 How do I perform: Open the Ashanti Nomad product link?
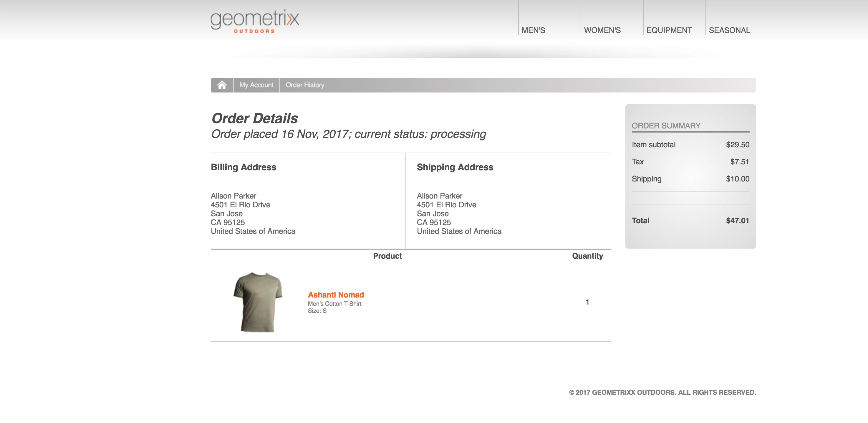(x=336, y=295)
